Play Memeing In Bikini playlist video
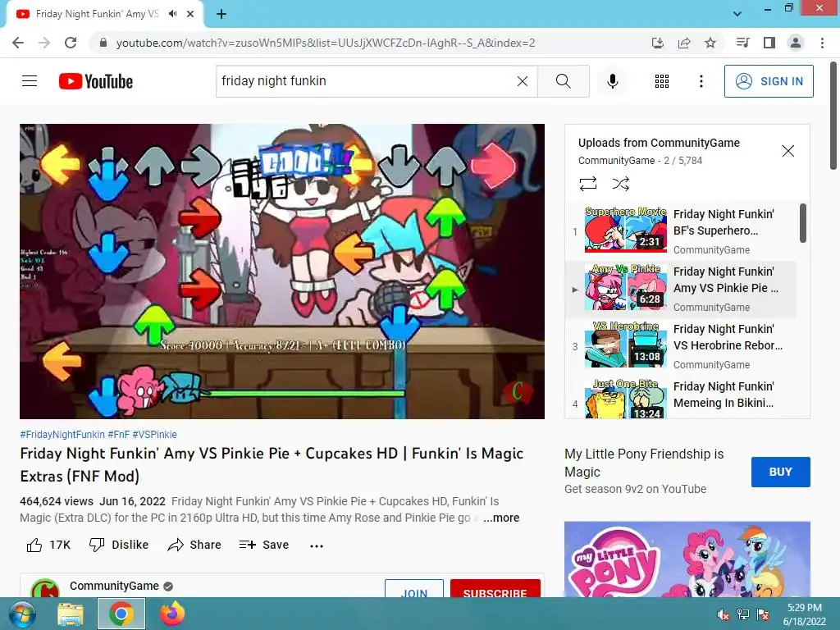 pos(682,398)
